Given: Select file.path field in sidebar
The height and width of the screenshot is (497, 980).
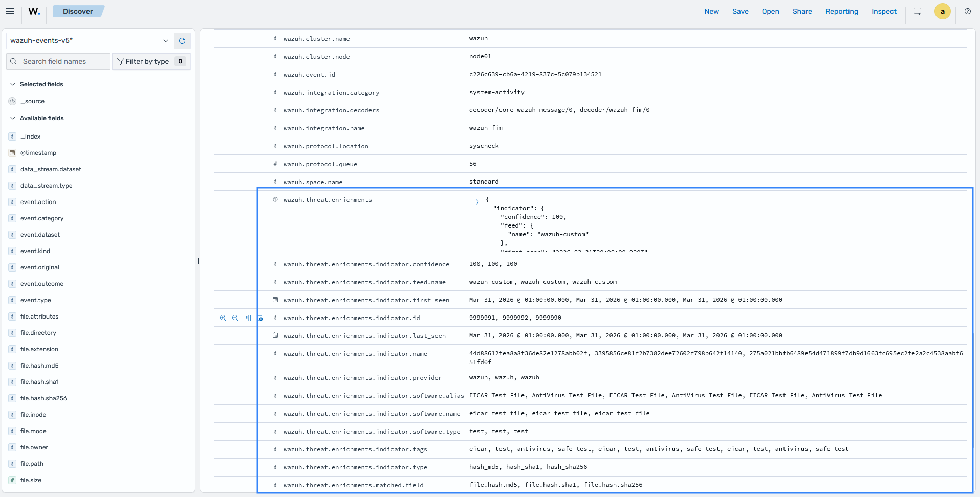Looking at the screenshot, I should pos(32,464).
